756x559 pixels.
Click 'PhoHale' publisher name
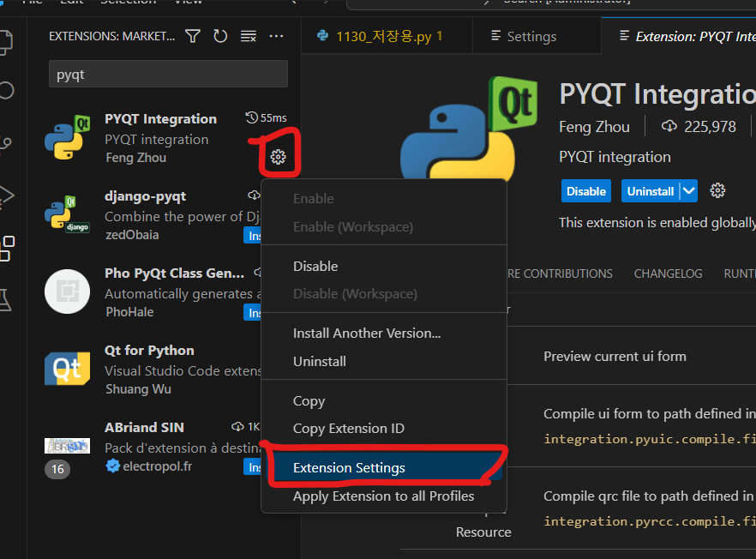tap(129, 312)
